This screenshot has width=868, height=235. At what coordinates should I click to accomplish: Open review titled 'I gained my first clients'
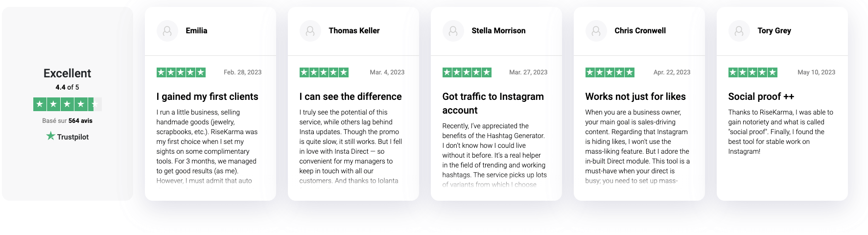(208, 96)
